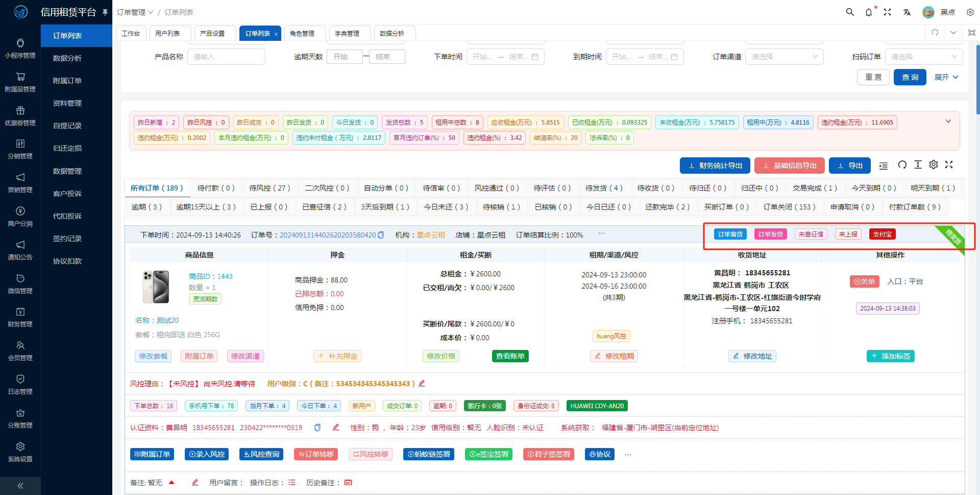The image size is (980, 495).
Task: Refresh table with toolbar refresh icon
Action: (902, 164)
